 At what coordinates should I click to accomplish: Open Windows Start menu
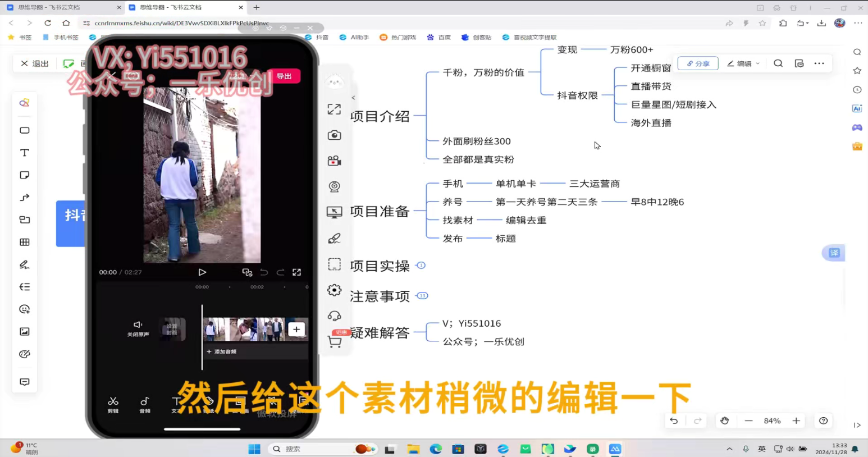(254, 449)
